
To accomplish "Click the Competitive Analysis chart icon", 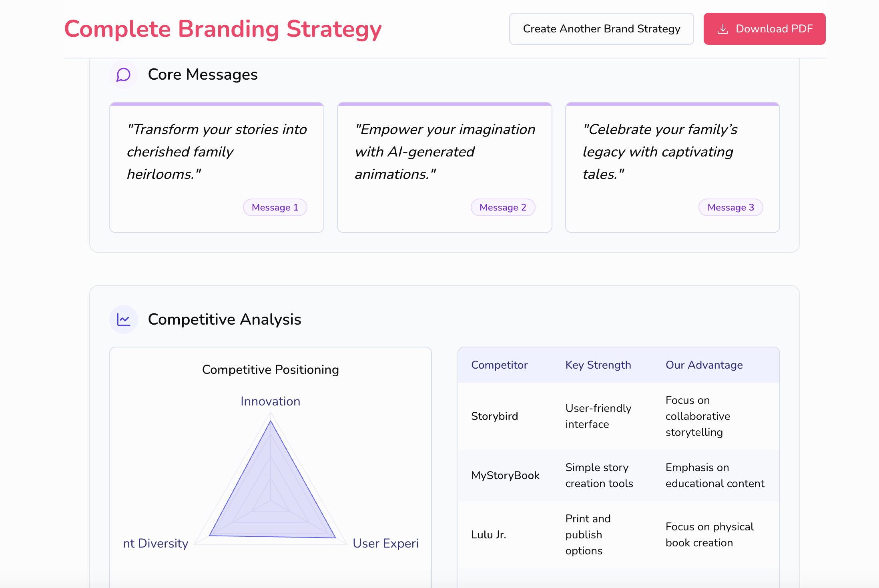I will pos(123,319).
